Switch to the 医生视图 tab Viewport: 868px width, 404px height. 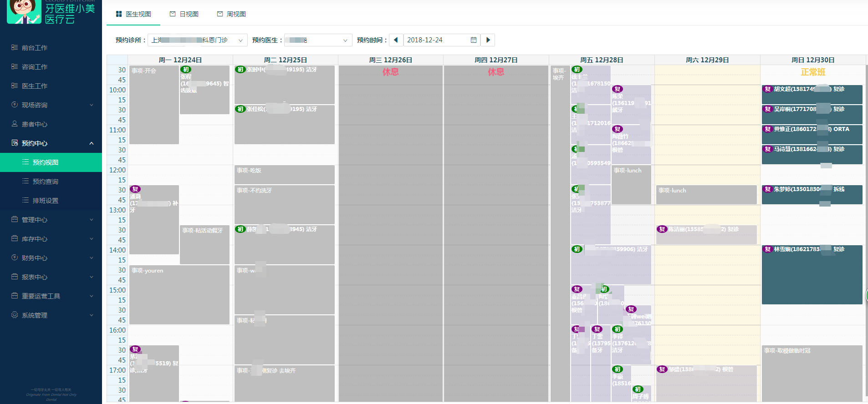(x=133, y=14)
